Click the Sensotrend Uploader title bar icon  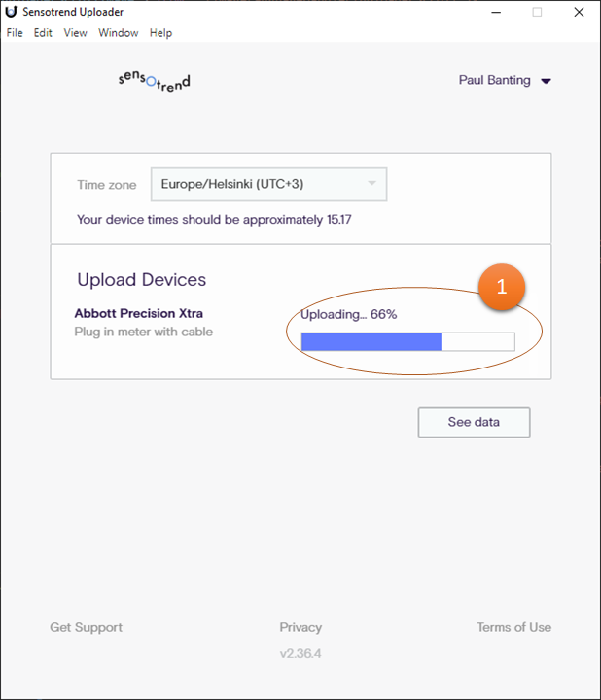point(11,12)
